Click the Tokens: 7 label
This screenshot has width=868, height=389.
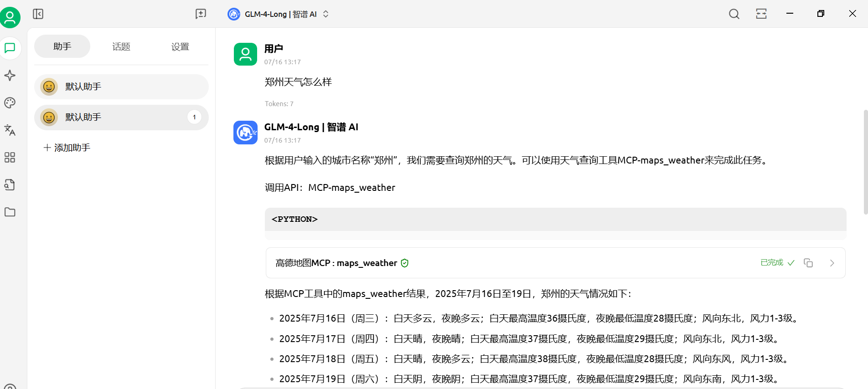[279, 104]
